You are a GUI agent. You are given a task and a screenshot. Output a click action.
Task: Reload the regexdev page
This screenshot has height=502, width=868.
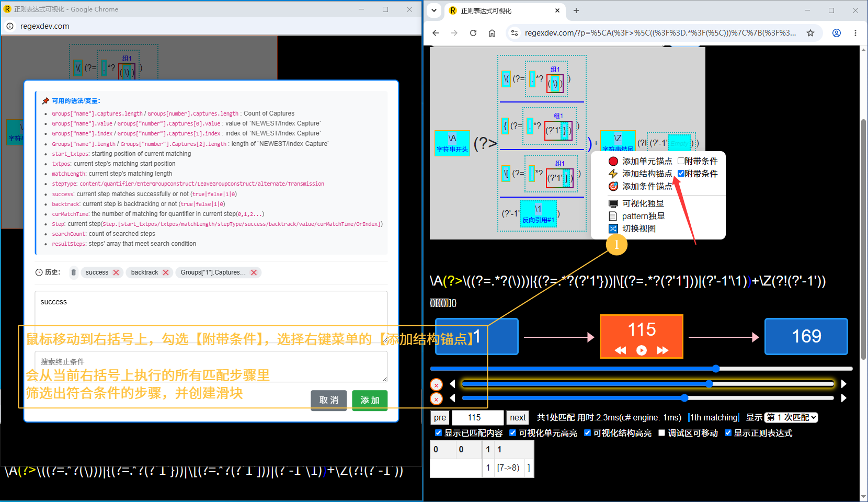tap(473, 33)
